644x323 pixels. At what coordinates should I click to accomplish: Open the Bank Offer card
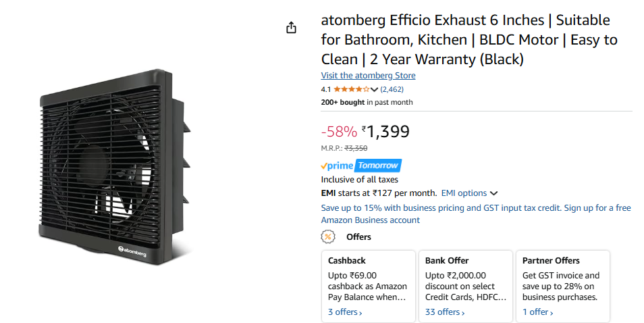[466, 287]
